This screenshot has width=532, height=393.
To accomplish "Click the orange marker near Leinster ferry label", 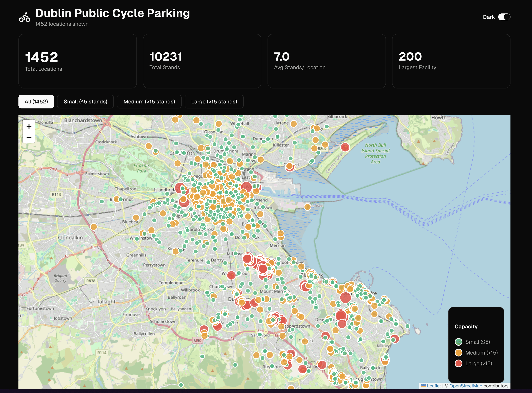I will 307,206.
